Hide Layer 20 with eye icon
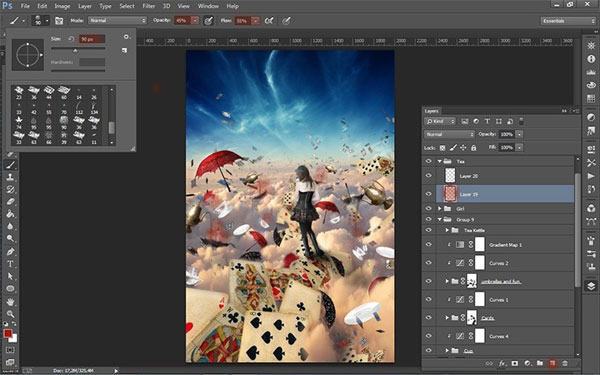Viewport: 600px width, 375px height. (429, 176)
